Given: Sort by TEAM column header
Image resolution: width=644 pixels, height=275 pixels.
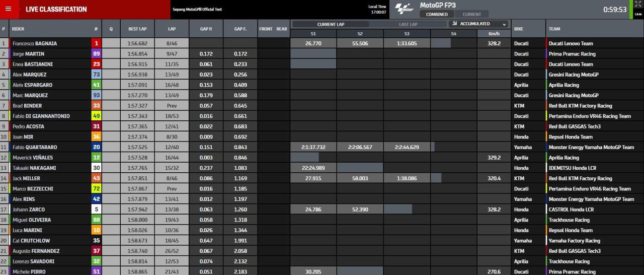Looking at the screenshot, I should pyautogui.click(x=554, y=29).
